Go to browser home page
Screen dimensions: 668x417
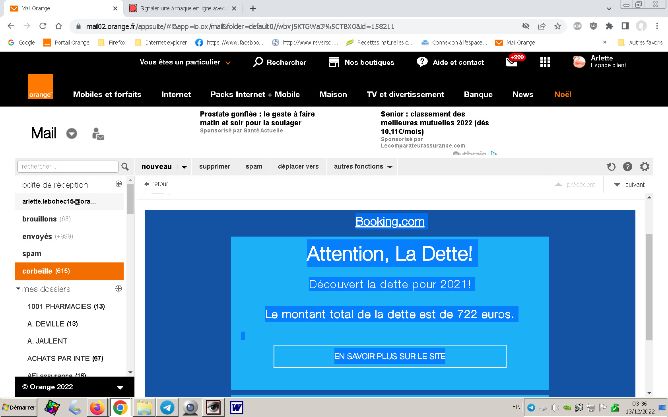coord(59,26)
